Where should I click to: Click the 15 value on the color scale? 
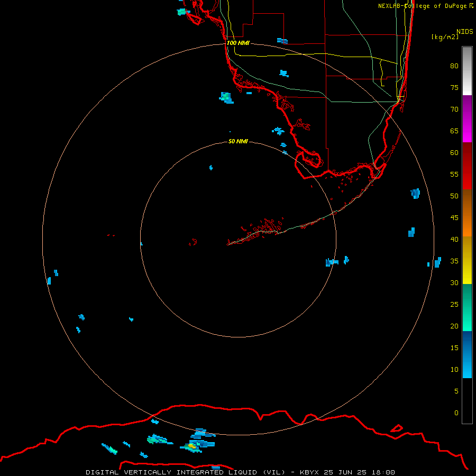coord(454,348)
